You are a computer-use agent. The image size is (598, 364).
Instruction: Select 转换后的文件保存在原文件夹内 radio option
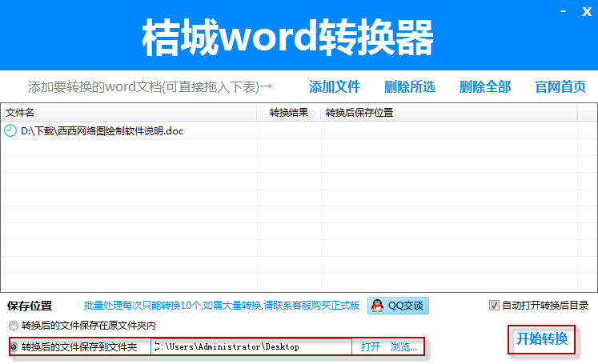[14, 326]
